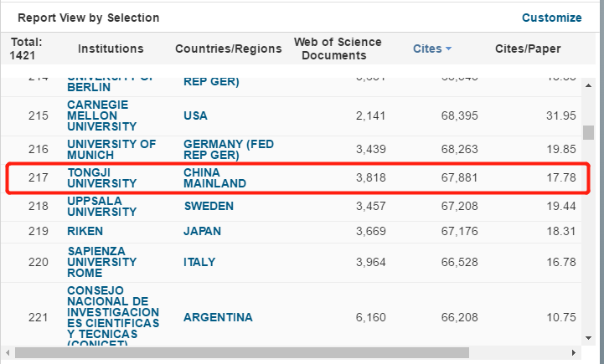Click the Institutions column header
Screen dimensions: 604x364
(111, 49)
